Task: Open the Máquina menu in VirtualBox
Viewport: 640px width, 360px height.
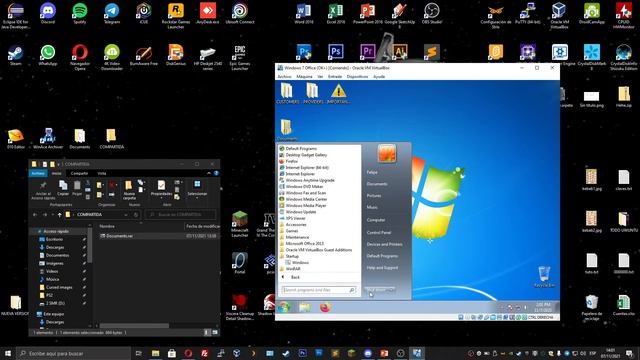Action: coord(304,77)
